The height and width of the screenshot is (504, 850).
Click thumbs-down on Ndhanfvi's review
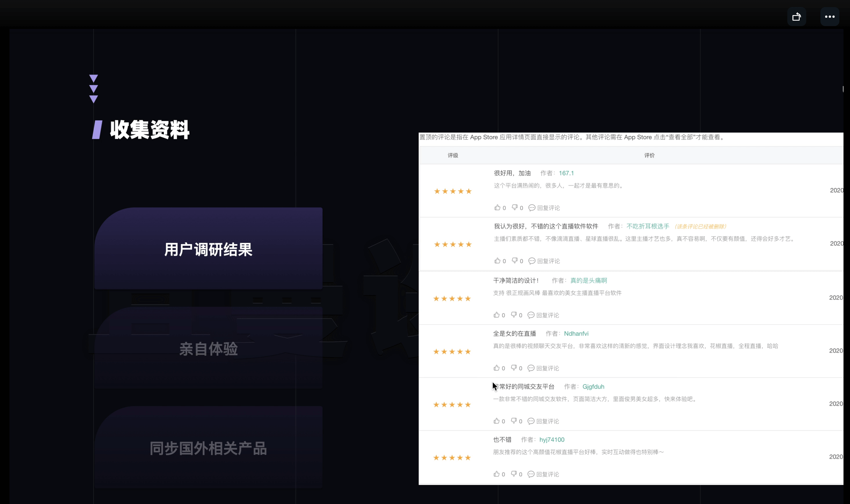[514, 368]
